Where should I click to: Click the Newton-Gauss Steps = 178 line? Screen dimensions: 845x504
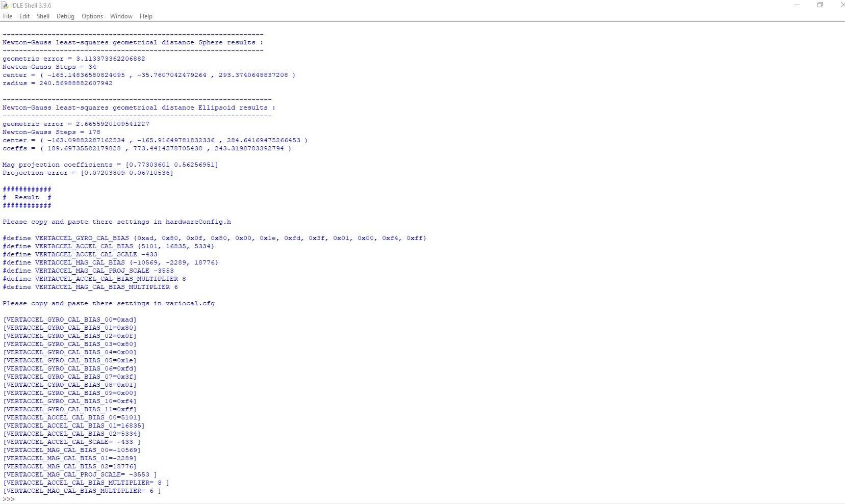click(52, 132)
